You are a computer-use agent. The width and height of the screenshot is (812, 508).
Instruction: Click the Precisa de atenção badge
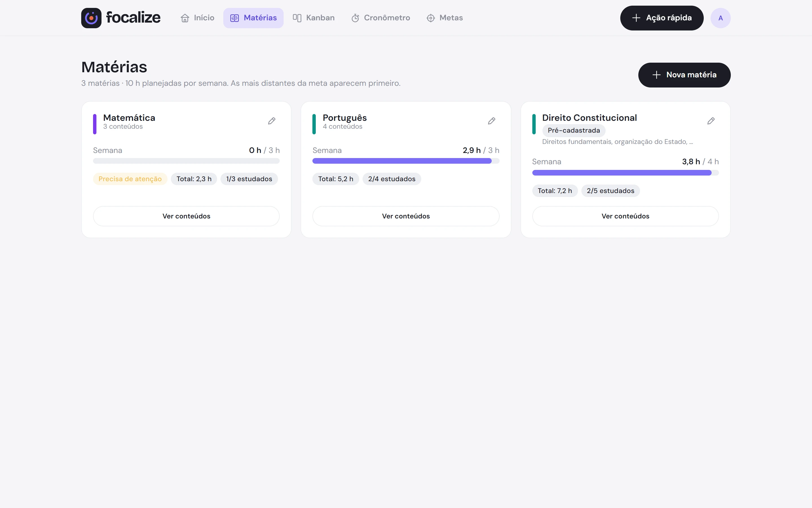[130, 179]
